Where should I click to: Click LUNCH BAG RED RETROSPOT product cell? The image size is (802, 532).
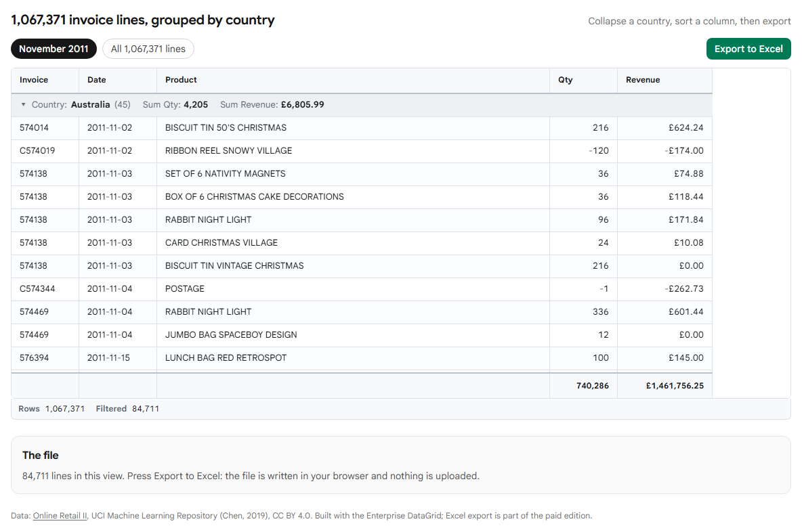pyautogui.click(x=353, y=358)
